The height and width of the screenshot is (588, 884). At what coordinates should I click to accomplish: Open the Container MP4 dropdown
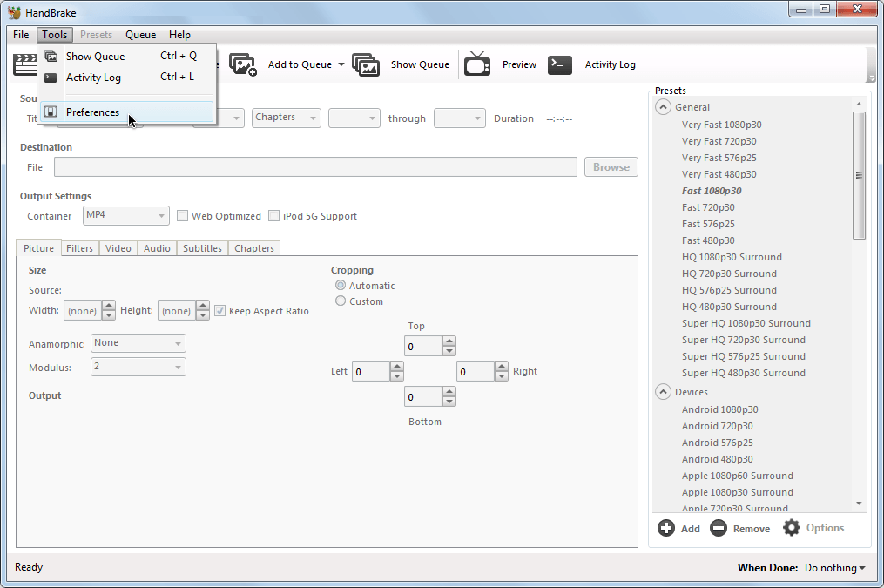[126, 215]
